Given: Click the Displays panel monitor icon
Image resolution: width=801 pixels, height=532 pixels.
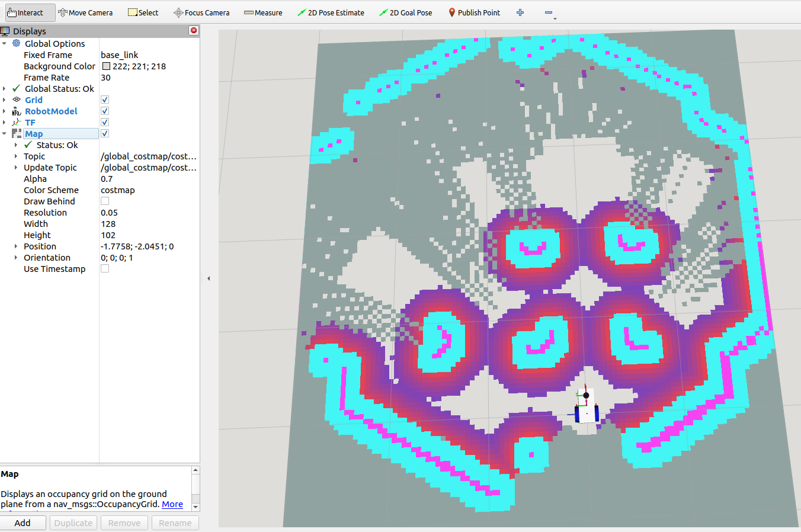Looking at the screenshot, I should point(5,31).
